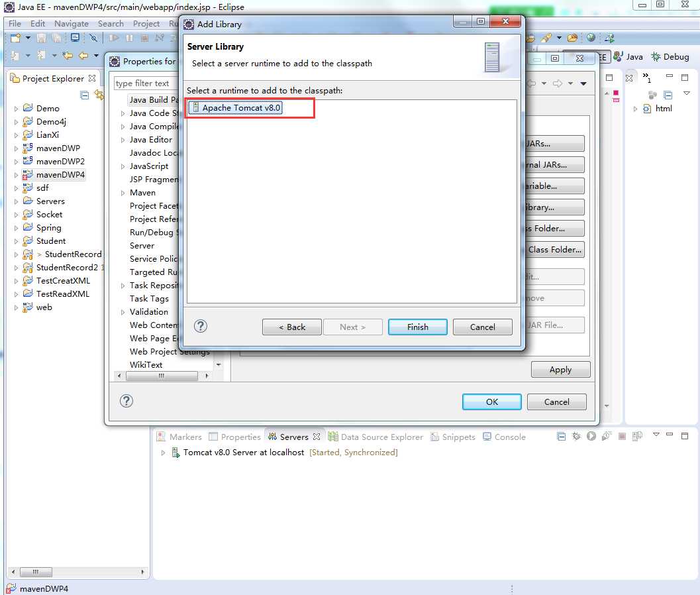Click Collapse All in Project Explorer

coord(84,95)
